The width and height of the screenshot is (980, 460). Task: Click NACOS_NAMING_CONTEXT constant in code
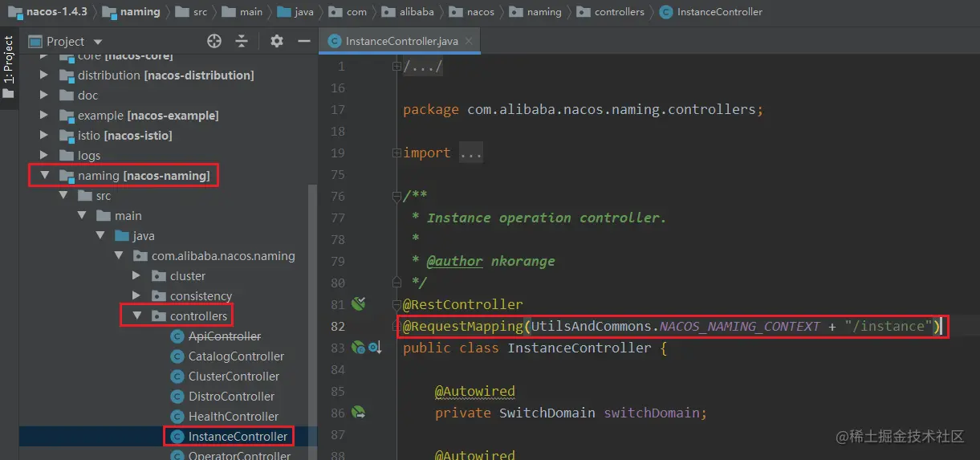click(x=739, y=326)
